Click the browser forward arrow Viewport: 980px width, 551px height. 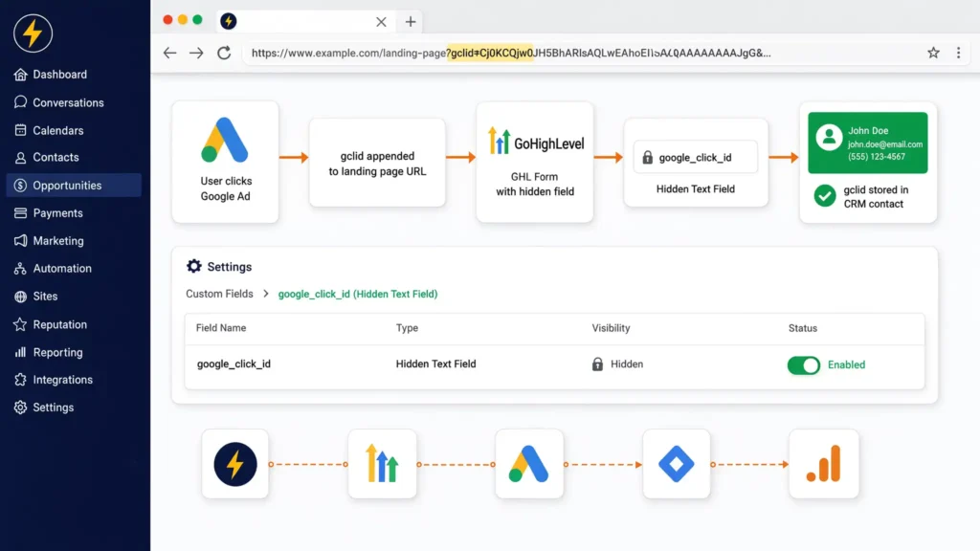coord(196,54)
